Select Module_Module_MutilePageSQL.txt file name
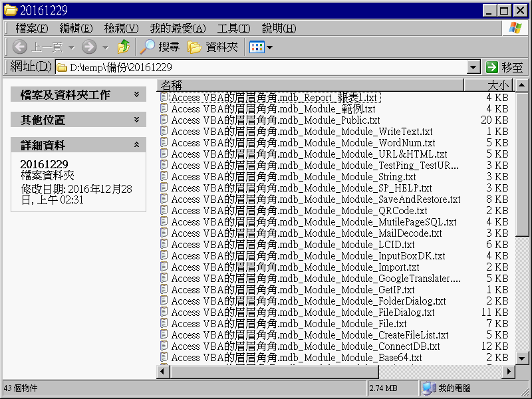Viewport: 532px width, 399px height. pyautogui.click(x=314, y=222)
